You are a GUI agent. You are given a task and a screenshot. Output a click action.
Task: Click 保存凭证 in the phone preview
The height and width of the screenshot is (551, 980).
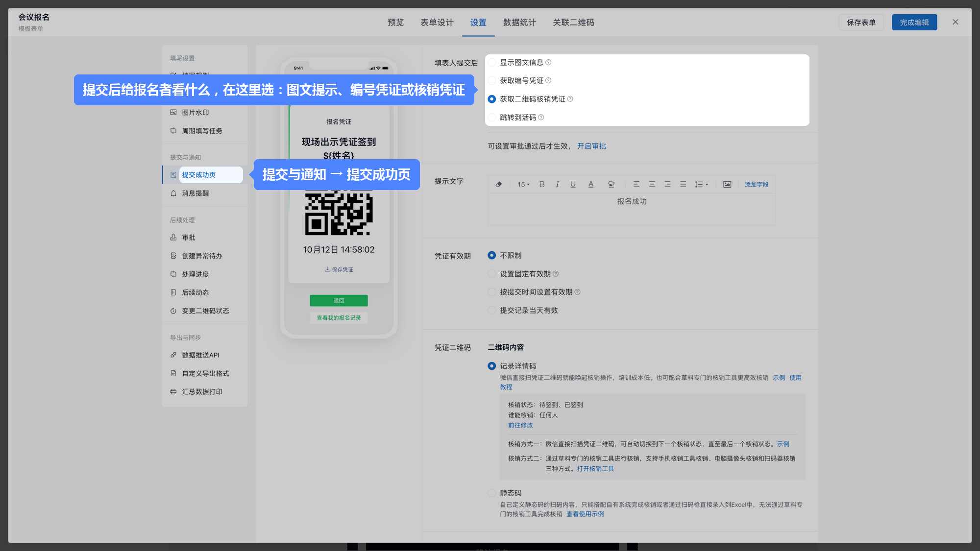[x=339, y=269]
